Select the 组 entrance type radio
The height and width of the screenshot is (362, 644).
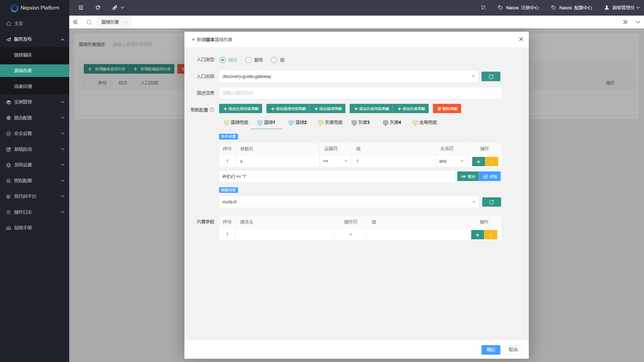click(274, 60)
